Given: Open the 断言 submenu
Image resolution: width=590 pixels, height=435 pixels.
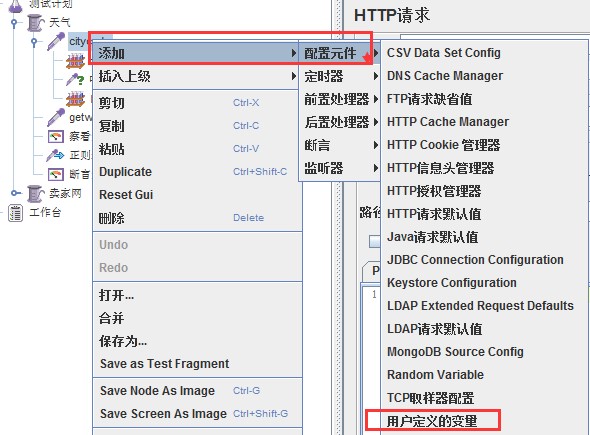Looking at the screenshot, I should point(340,145).
